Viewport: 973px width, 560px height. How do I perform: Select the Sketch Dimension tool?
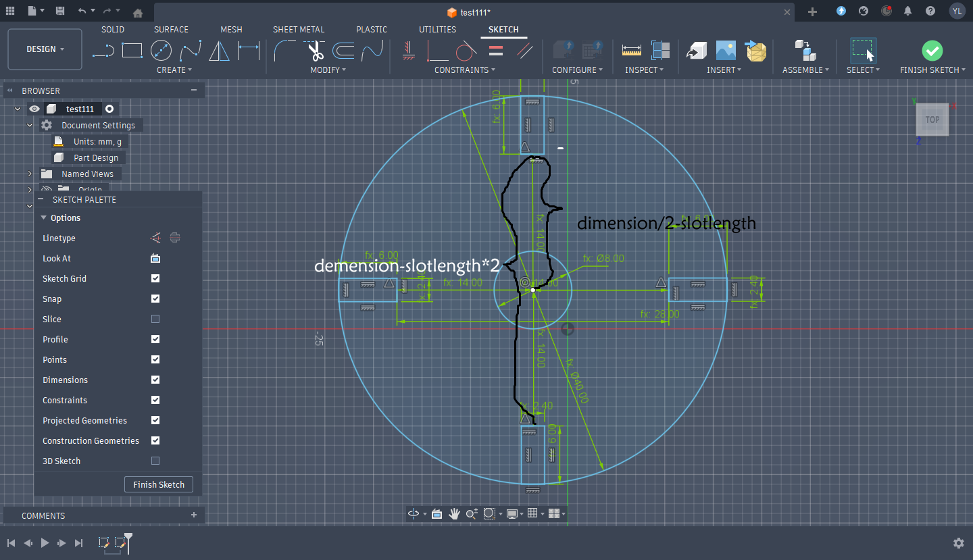pos(249,50)
